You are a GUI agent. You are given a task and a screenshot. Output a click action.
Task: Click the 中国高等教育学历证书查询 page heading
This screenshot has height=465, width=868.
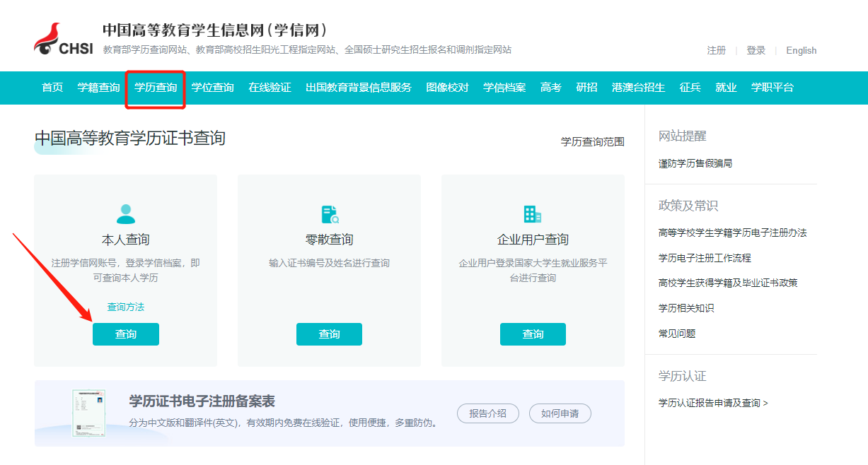[130, 138]
